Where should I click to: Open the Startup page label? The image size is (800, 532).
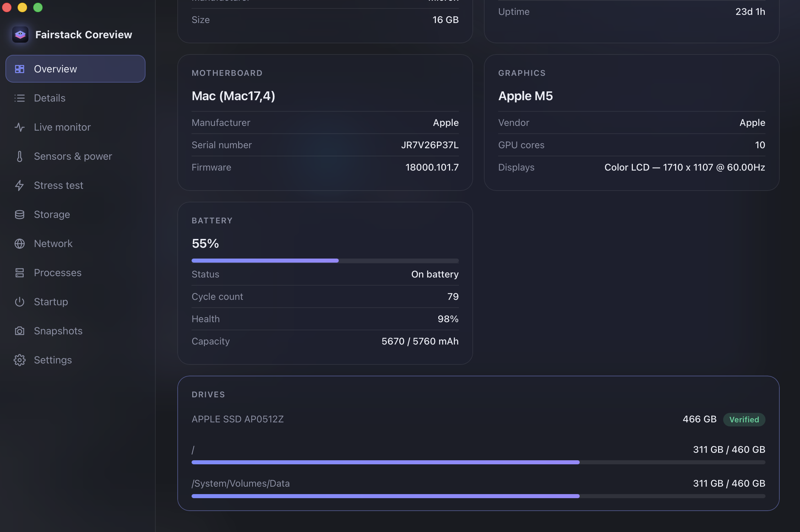51,302
